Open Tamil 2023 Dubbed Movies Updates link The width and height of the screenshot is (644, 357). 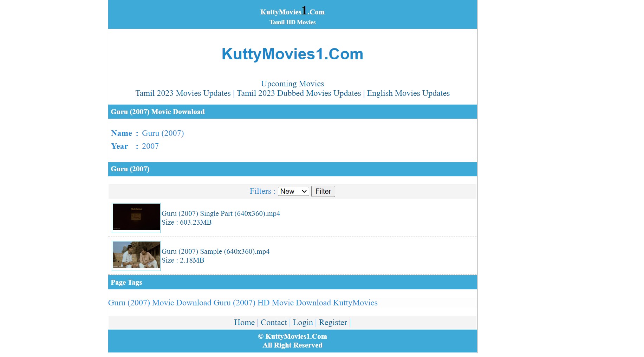pos(299,93)
